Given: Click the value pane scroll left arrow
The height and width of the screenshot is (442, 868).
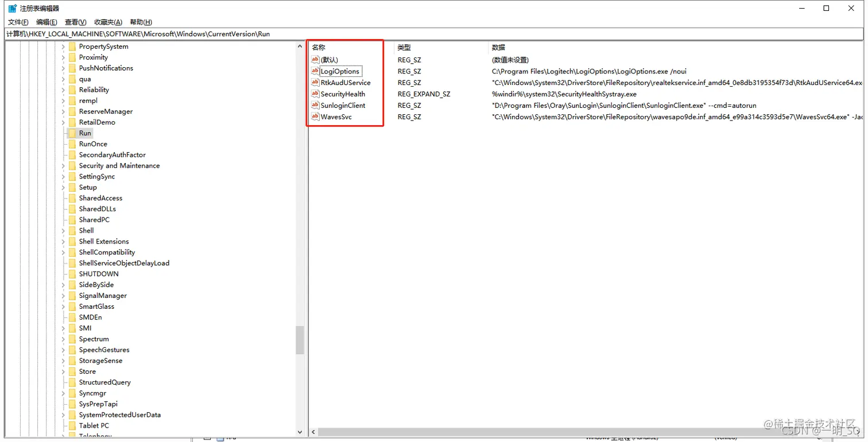Looking at the screenshot, I should (313, 432).
